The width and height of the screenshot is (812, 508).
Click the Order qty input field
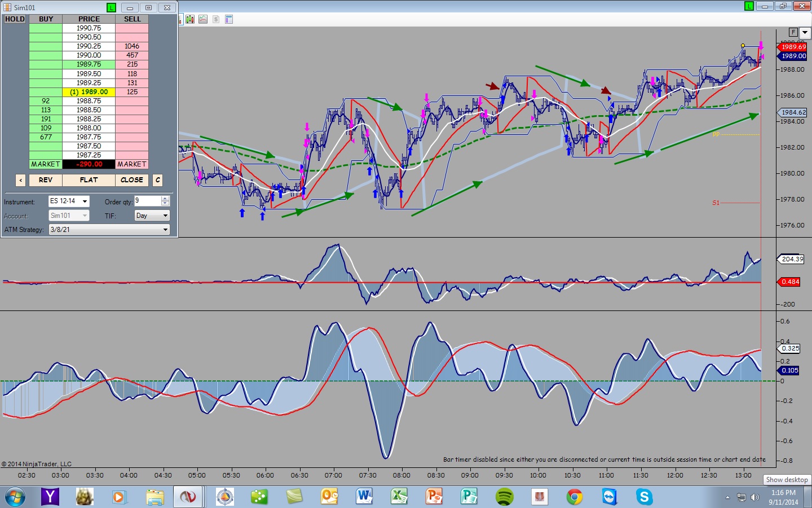click(148, 201)
